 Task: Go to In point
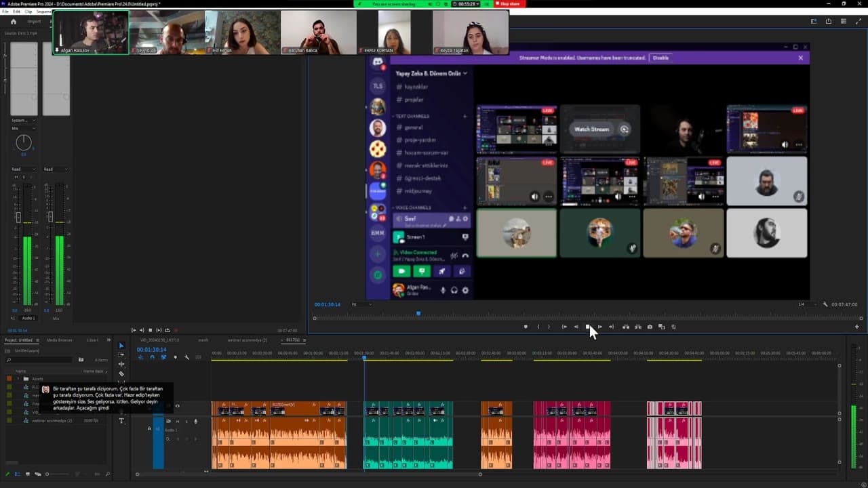(564, 327)
